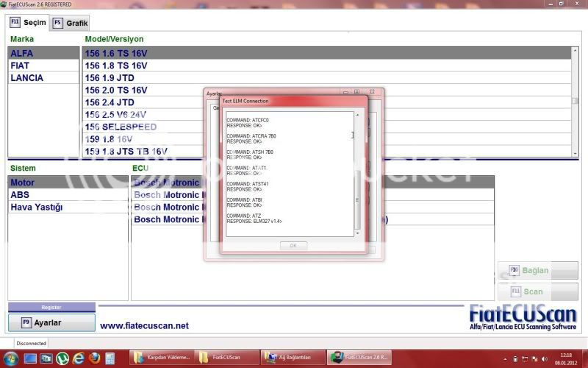Switch to FiatECUScan 2.6 taskbar item
Screen dimensions: 588x368
[x=359, y=358]
